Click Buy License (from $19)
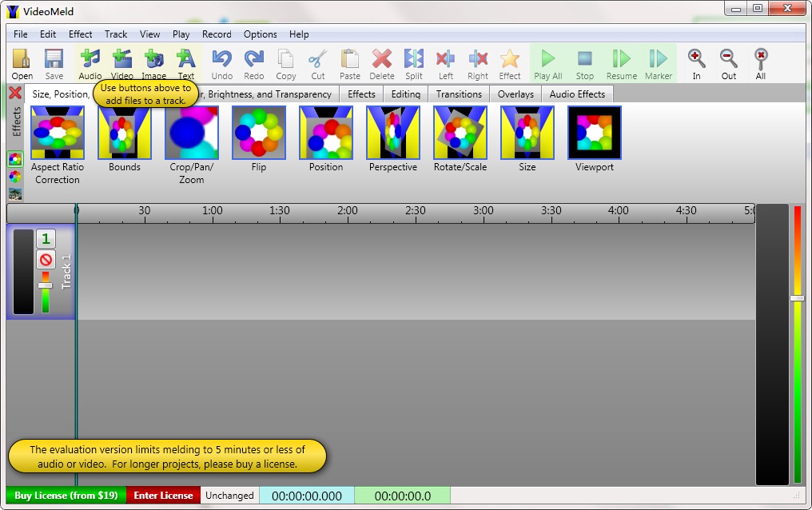The width and height of the screenshot is (812, 510). 66,496
